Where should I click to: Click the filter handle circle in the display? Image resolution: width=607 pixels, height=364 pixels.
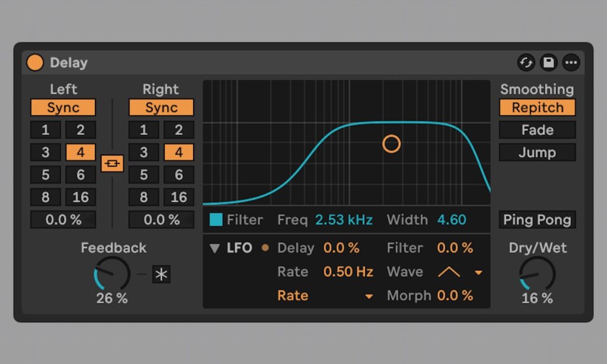click(391, 143)
